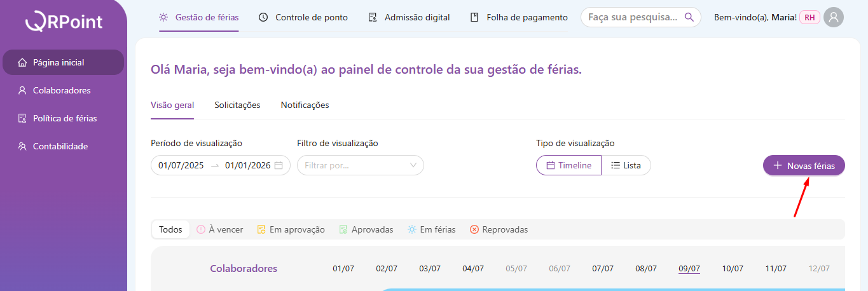Screen dimensions: 868x291
Task: Open the start date 01/07/2025 picker
Action: [181, 165]
